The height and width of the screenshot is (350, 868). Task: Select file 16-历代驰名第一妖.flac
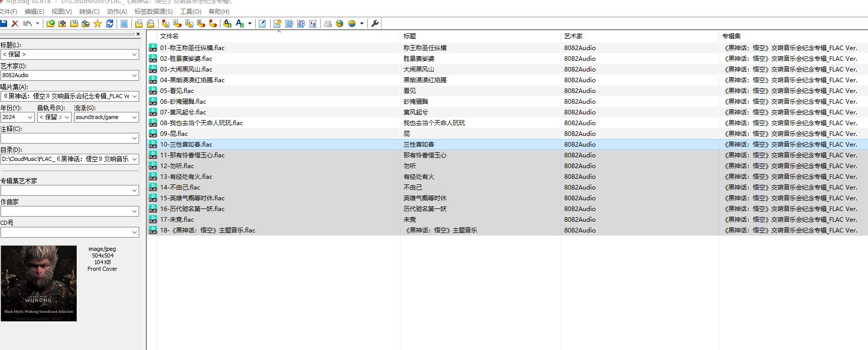point(192,208)
